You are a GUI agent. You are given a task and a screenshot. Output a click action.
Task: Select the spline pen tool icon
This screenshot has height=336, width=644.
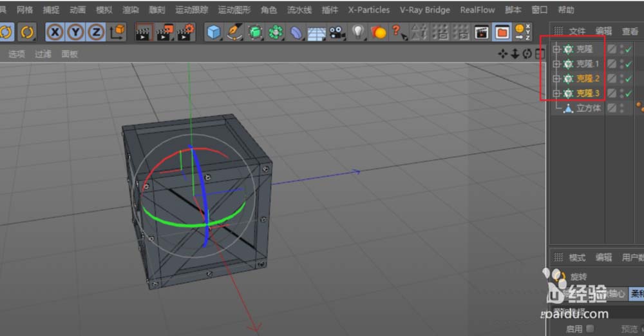(234, 32)
